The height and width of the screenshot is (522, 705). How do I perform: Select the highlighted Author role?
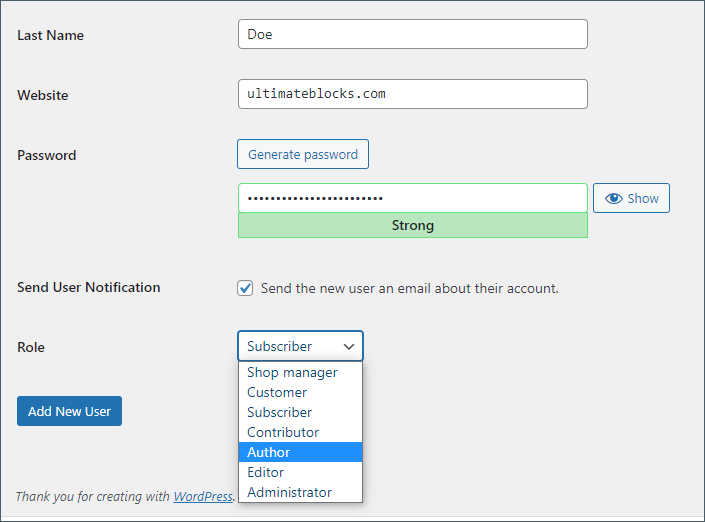coord(269,452)
